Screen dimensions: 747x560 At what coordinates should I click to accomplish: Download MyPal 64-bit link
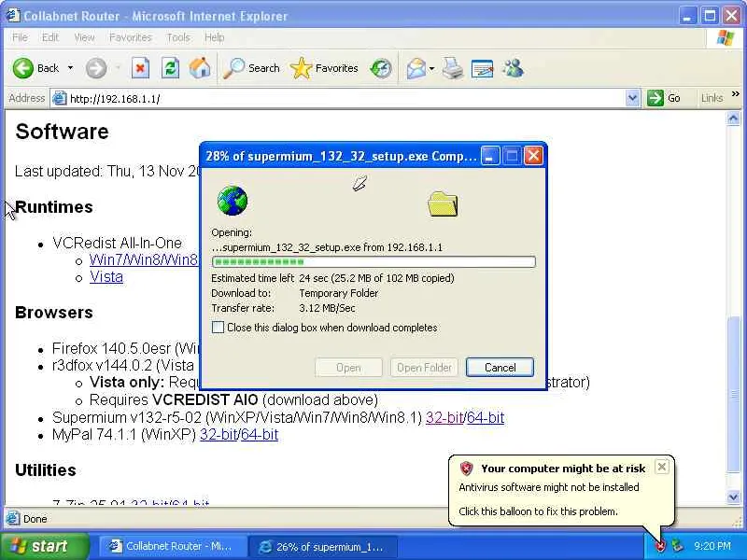[260, 434]
